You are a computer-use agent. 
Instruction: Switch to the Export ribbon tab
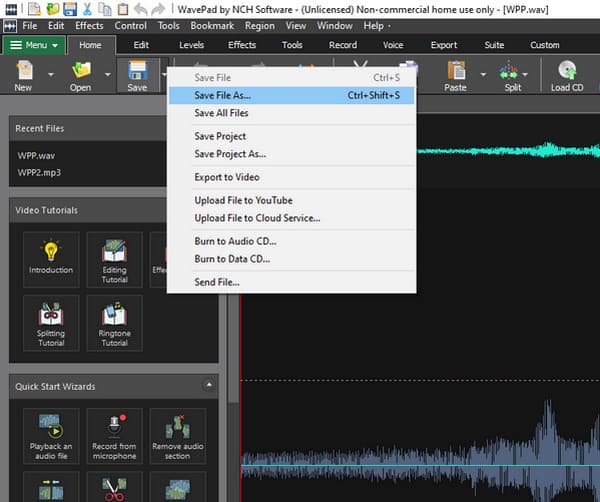[x=444, y=45]
